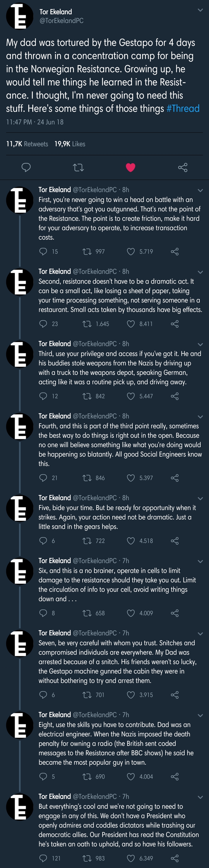View the 11,7K Retweets list
This screenshot has width=209, height=868.
coord(27,144)
